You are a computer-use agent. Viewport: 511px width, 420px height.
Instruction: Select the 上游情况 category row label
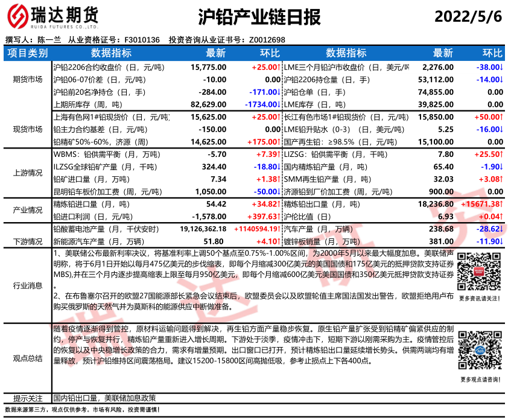click(27, 173)
